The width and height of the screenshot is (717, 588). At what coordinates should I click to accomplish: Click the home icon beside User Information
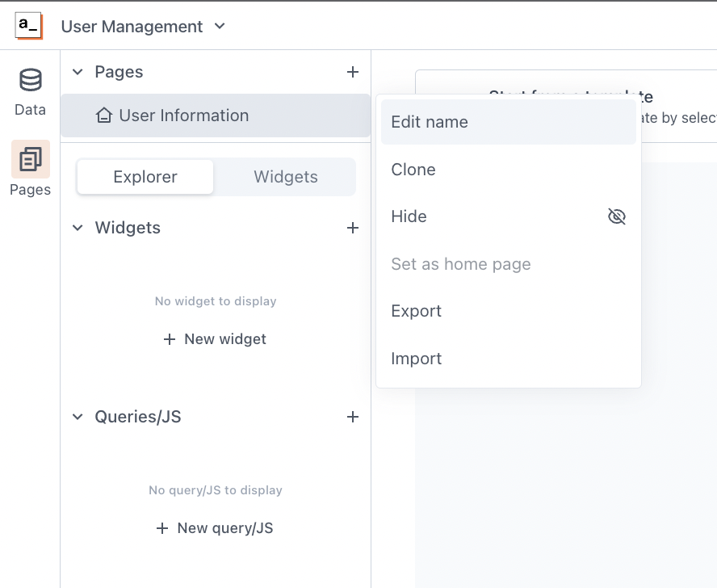point(104,115)
